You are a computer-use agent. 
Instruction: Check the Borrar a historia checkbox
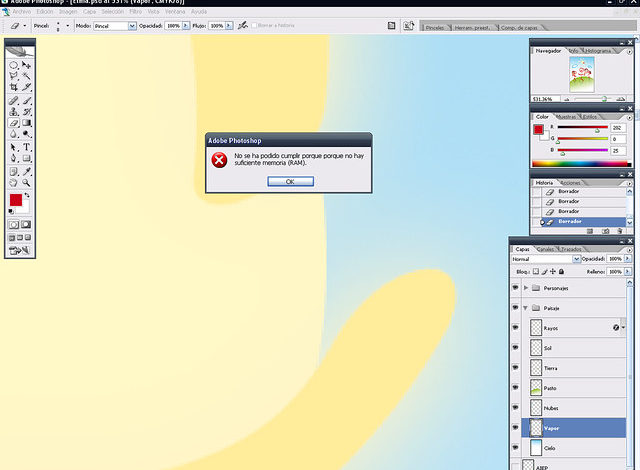(254, 25)
